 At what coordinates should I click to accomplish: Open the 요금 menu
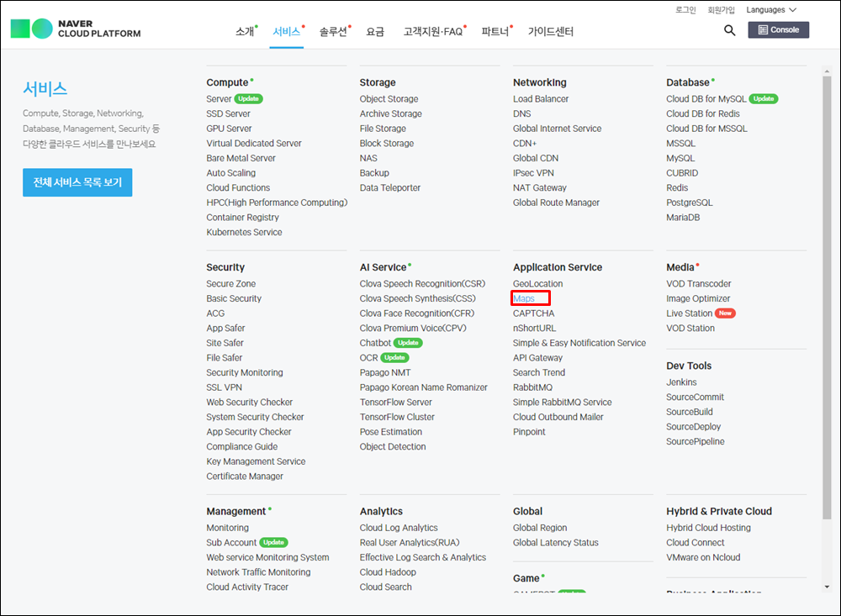375,32
